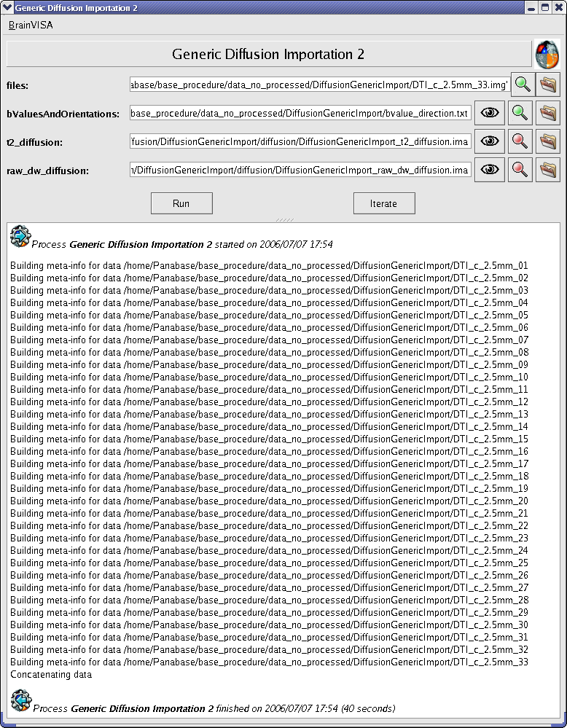Click red magnifier for raw_dw_diffusion

coord(520,170)
